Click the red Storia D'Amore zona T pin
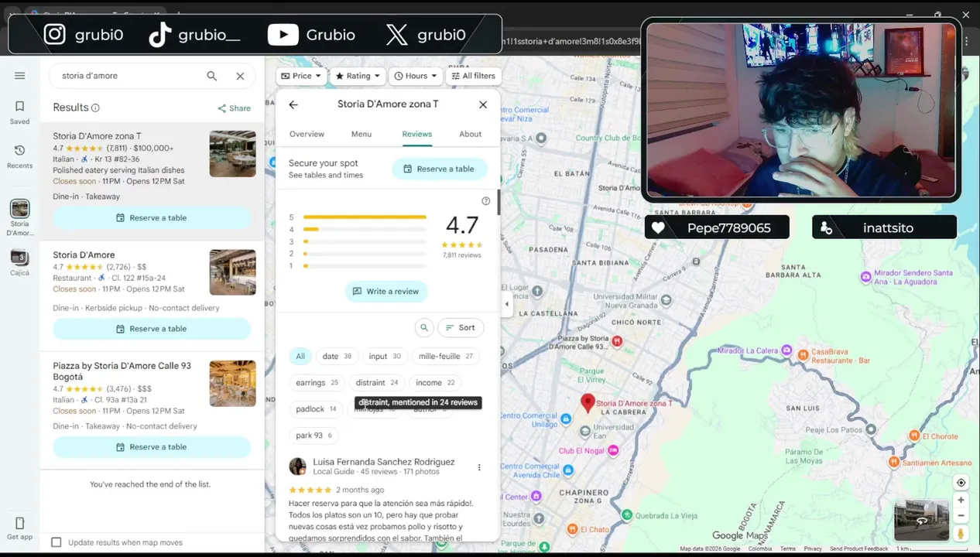This screenshot has height=557, width=980. pos(588,402)
